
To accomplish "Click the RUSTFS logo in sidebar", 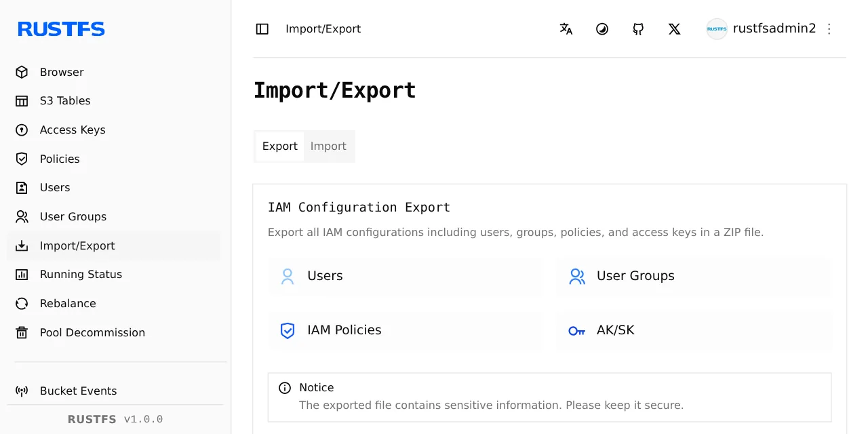I will coord(61,29).
